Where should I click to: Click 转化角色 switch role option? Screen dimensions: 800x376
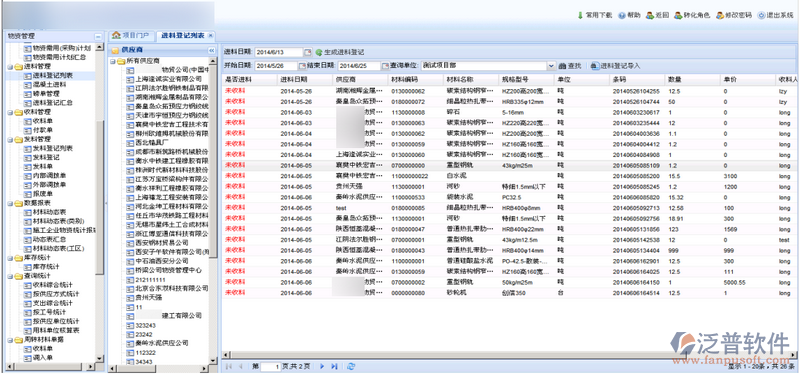pos(692,15)
